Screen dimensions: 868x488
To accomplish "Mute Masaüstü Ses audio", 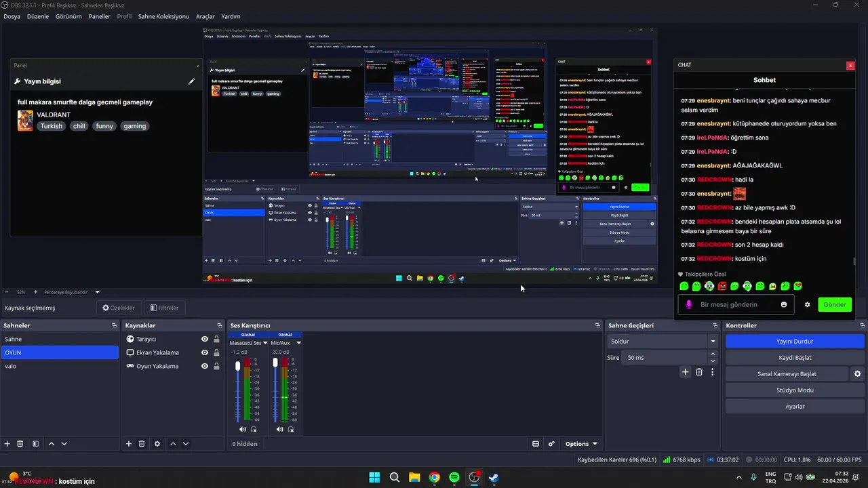I will tap(243, 429).
